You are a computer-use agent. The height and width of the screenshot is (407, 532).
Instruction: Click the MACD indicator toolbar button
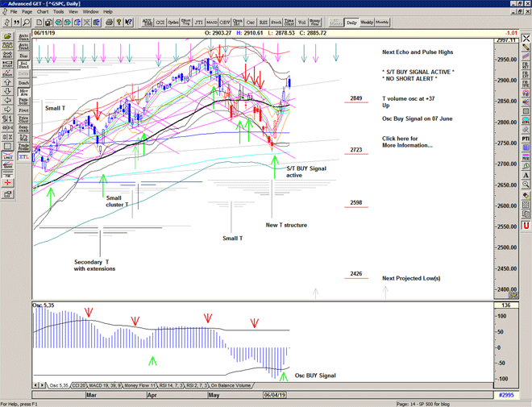[x=211, y=23]
